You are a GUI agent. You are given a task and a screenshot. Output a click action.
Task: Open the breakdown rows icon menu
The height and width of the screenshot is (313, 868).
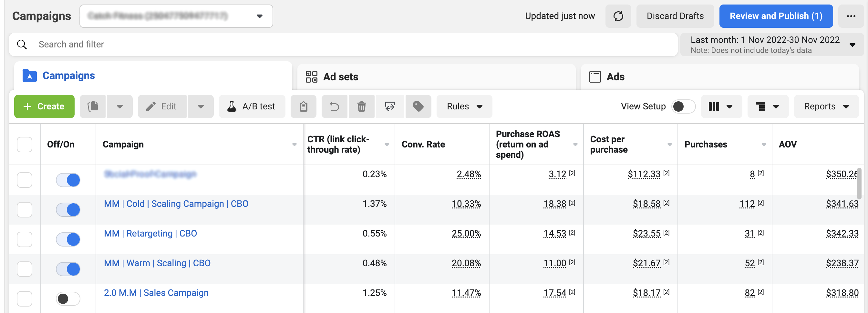[x=768, y=106]
